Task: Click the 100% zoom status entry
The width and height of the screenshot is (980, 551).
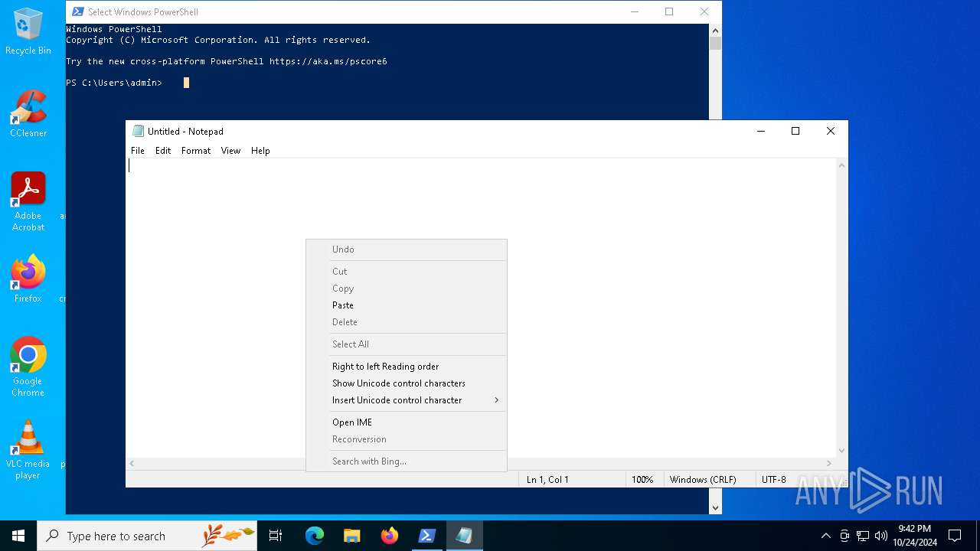Action: (x=642, y=480)
